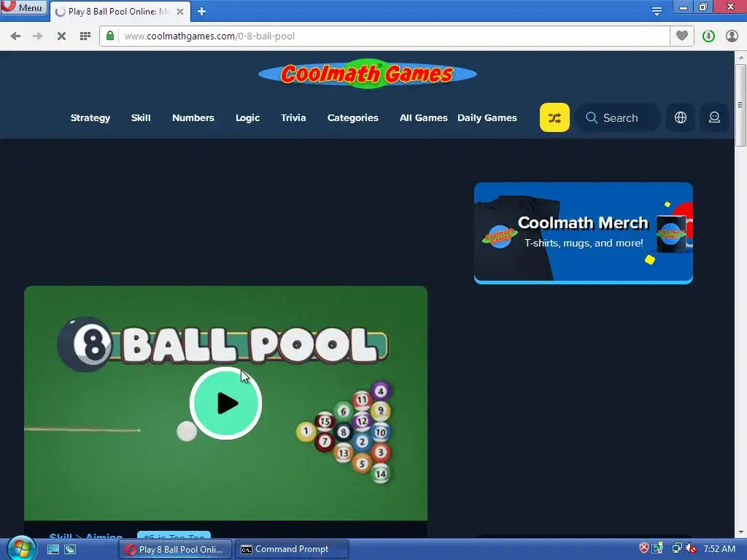Click the switch windows quick launch icon

(x=70, y=550)
